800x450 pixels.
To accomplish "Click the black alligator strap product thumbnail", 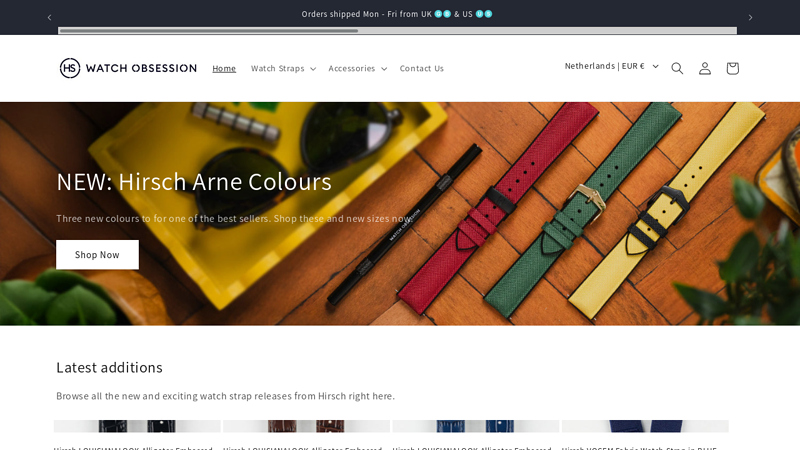I will tap(137, 427).
